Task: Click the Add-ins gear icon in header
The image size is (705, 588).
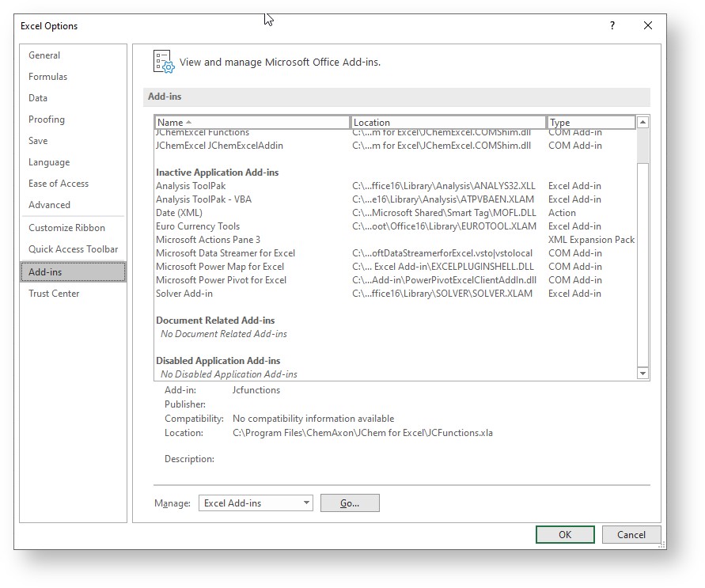Action: pyautogui.click(x=162, y=62)
